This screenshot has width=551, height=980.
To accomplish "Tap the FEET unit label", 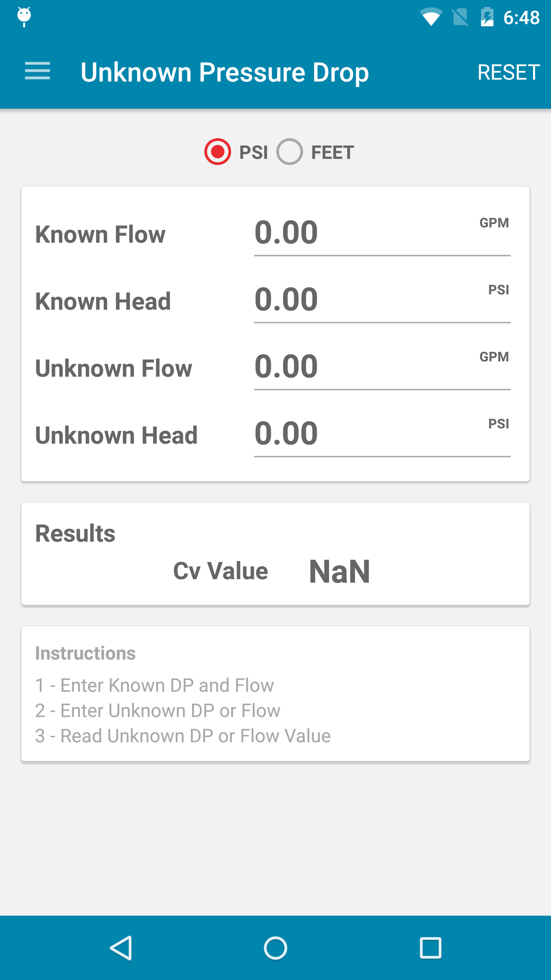I will [x=333, y=152].
